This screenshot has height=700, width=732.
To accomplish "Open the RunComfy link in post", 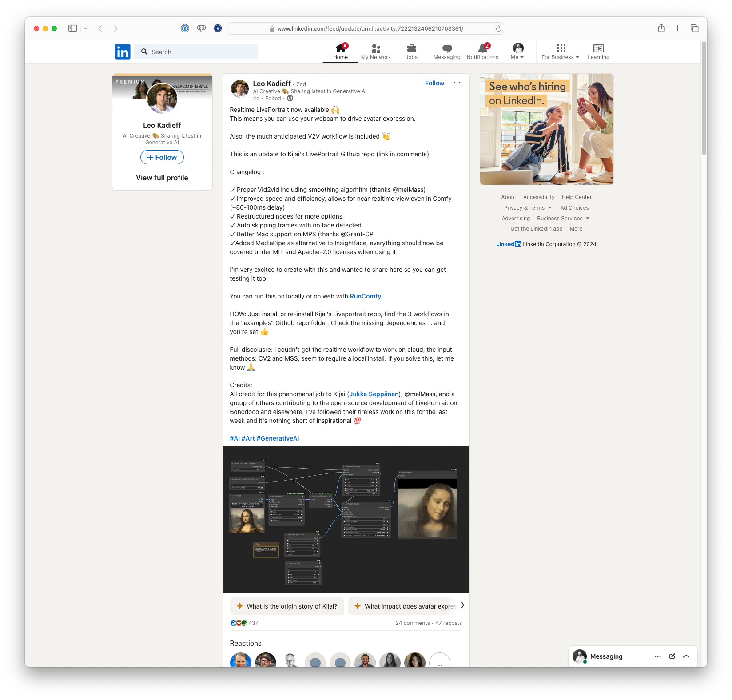I will pyautogui.click(x=365, y=296).
